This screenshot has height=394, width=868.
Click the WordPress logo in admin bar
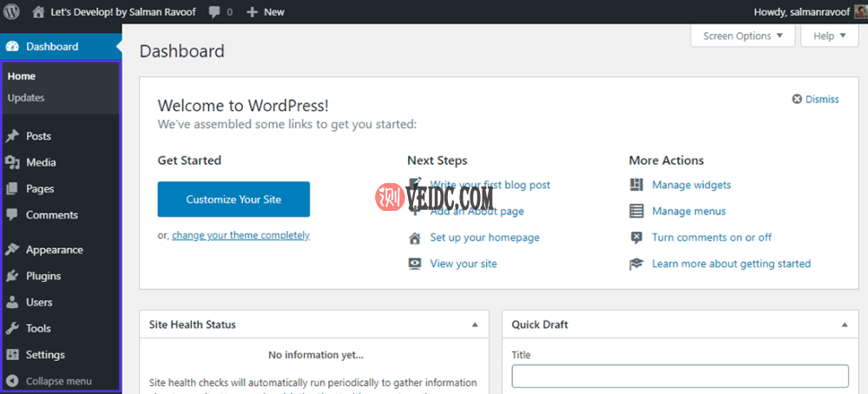pos(12,12)
